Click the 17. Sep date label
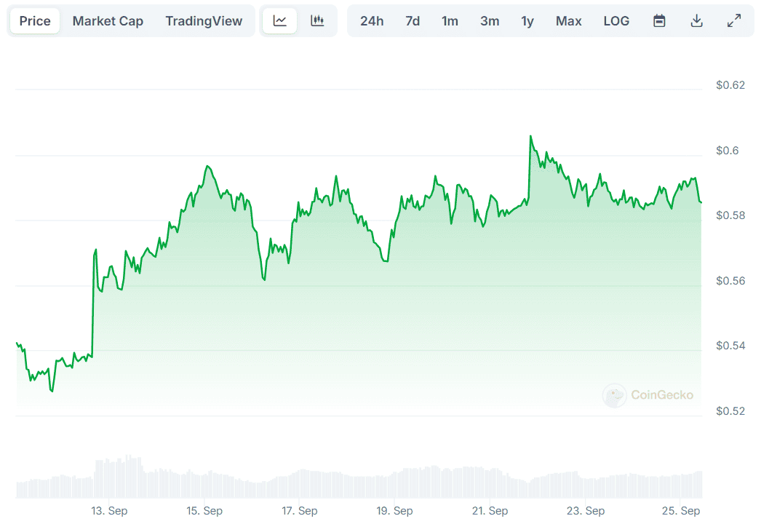Image resolution: width=761 pixels, height=532 pixels. point(300,511)
